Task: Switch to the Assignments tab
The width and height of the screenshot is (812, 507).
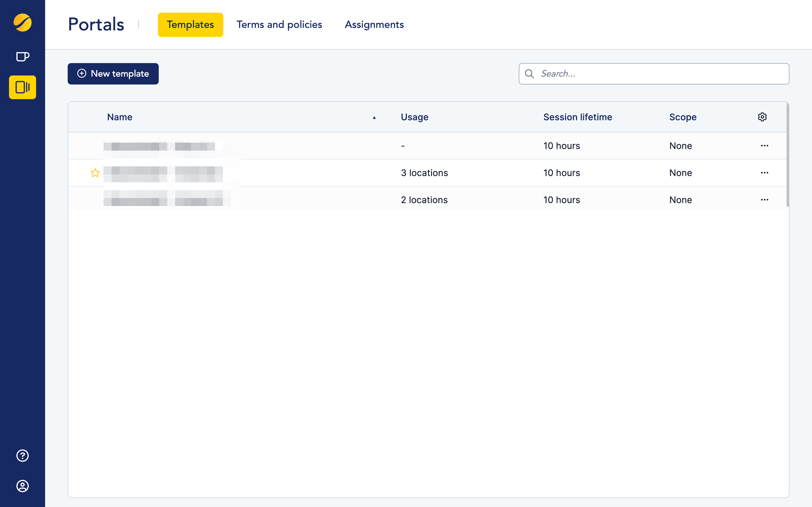Action: click(x=374, y=25)
